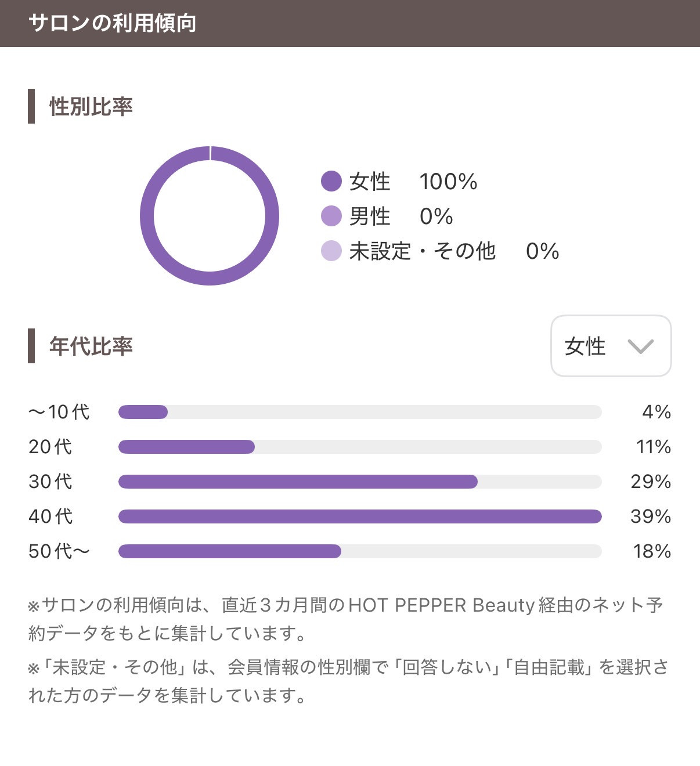The height and width of the screenshot is (766, 700).
Task: Click the dropdown chevron arrow
Action: coord(640,346)
